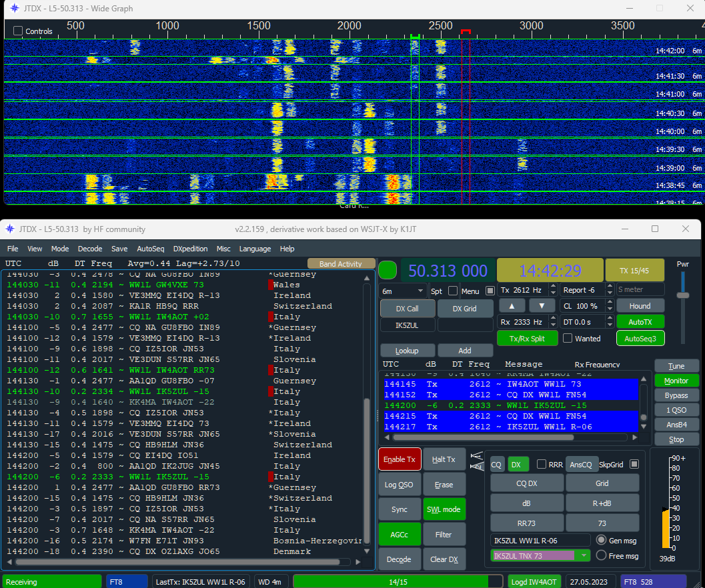Click the Log QSO button

click(400, 484)
